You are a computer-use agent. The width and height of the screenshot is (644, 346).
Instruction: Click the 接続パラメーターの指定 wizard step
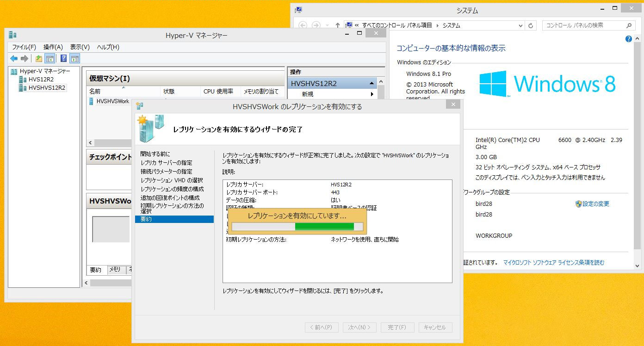click(166, 171)
